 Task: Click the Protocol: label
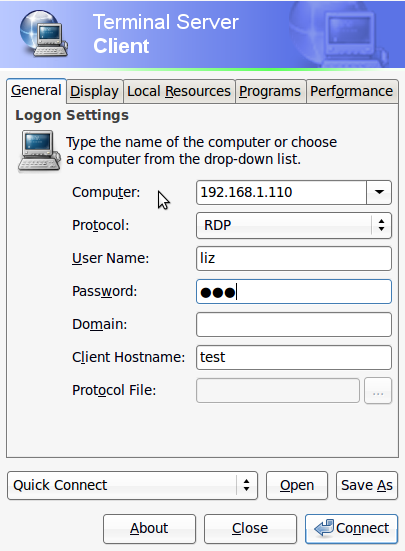100,225
